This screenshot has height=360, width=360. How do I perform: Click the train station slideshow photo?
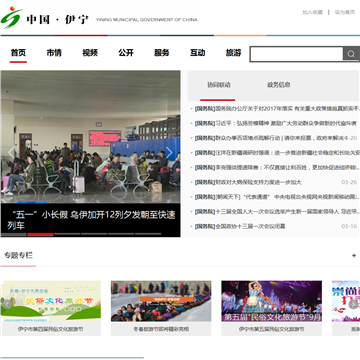[91, 137]
